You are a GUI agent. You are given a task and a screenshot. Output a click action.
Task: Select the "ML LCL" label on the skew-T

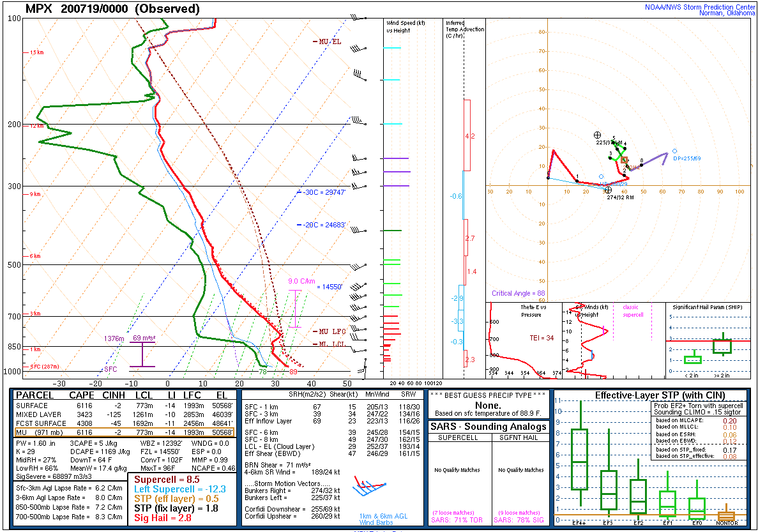coord(332,344)
